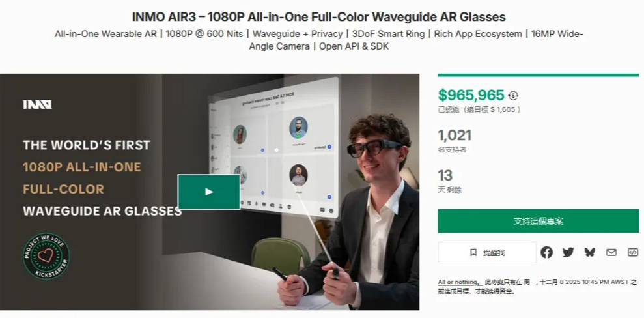Click the 提醒我 bookmark button
Viewport: 644px width, 318px height.
pos(487,252)
